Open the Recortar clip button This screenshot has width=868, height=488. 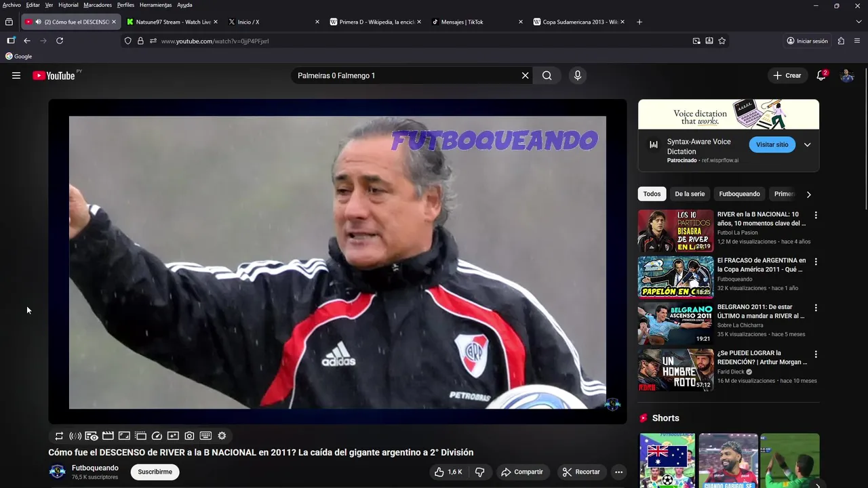581,472
